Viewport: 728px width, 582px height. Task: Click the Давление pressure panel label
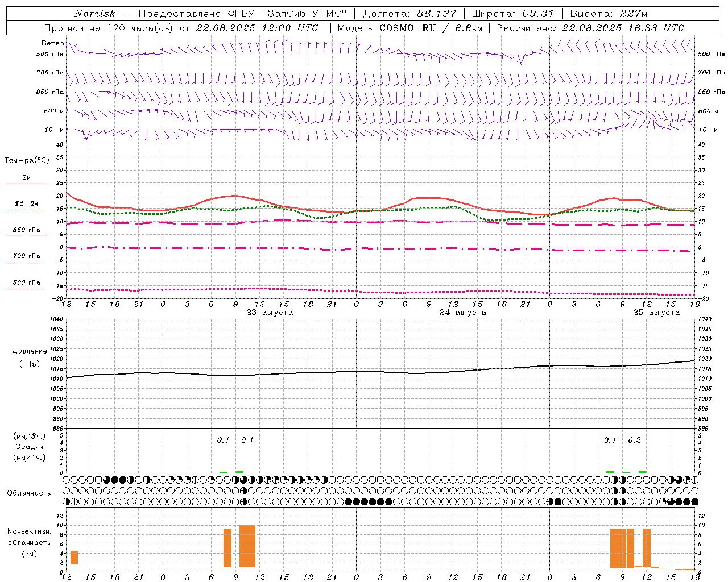coord(30,351)
